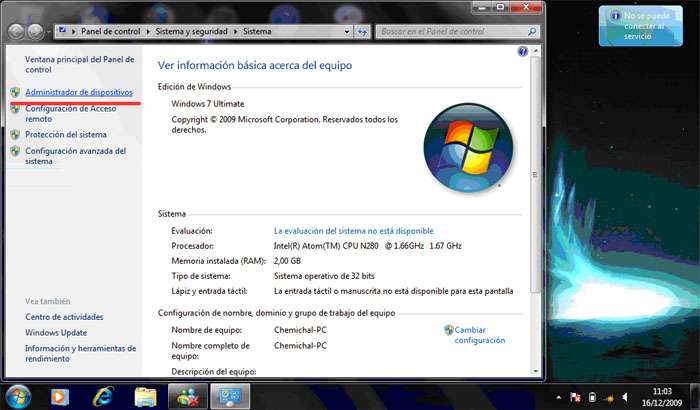Screen dimensions: 700x410
Task: Select Panel de control in breadcrumb
Action: (x=111, y=32)
